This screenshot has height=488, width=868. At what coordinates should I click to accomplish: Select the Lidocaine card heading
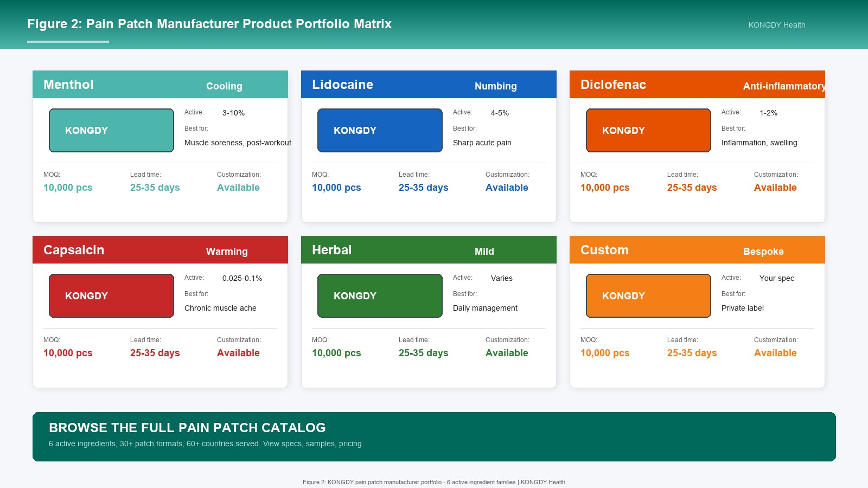[342, 85]
